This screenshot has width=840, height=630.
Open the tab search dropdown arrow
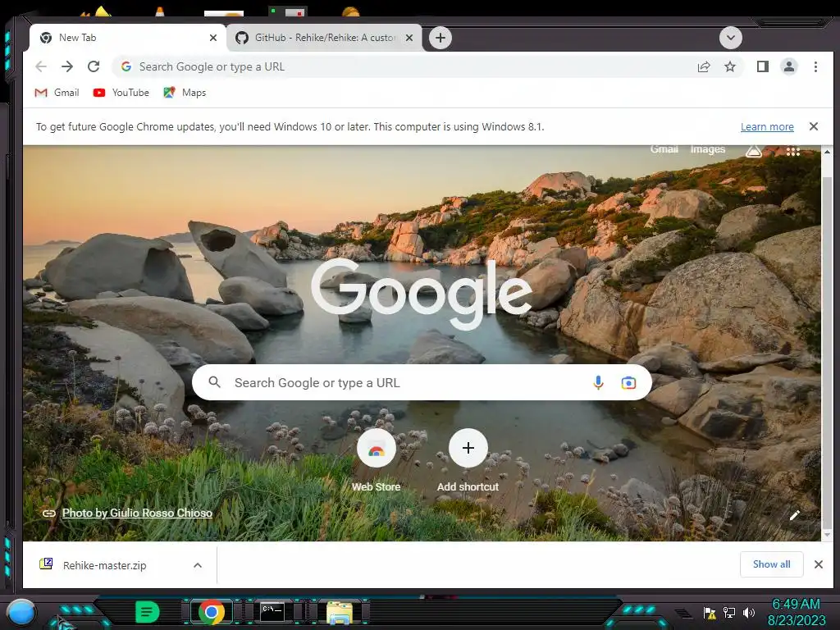click(x=731, y=38)
